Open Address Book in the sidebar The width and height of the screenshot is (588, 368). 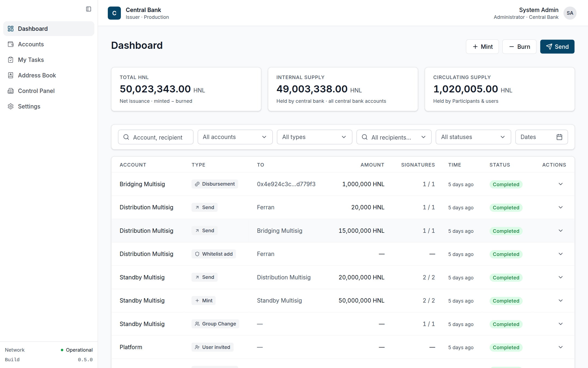(x=49, y=75)
